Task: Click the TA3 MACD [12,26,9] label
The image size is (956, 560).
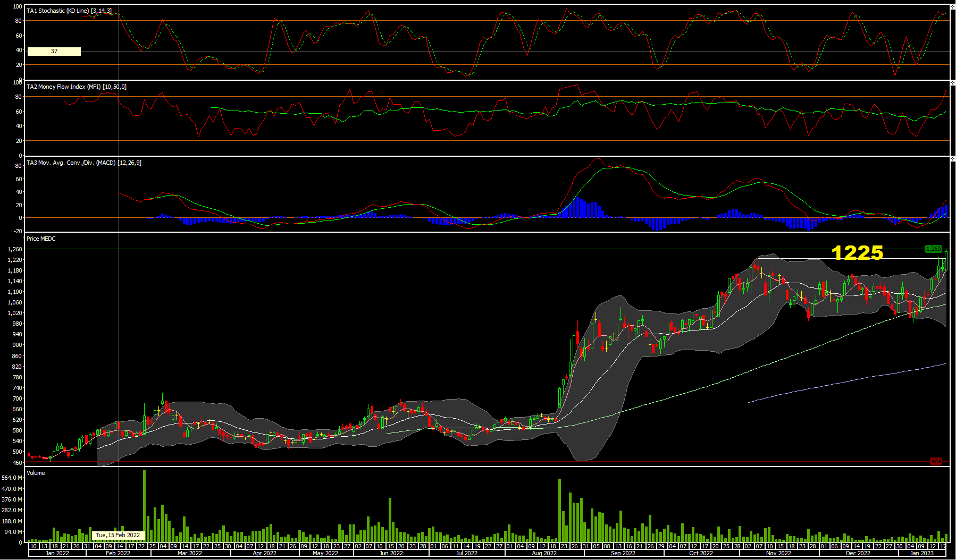Action: point(84,163)
